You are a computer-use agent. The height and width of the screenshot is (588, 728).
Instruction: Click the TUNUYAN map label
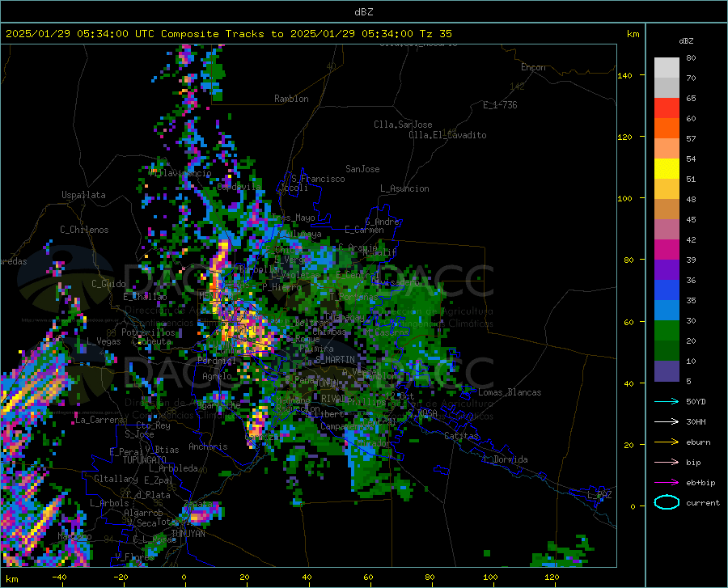[x=188, y=534]
